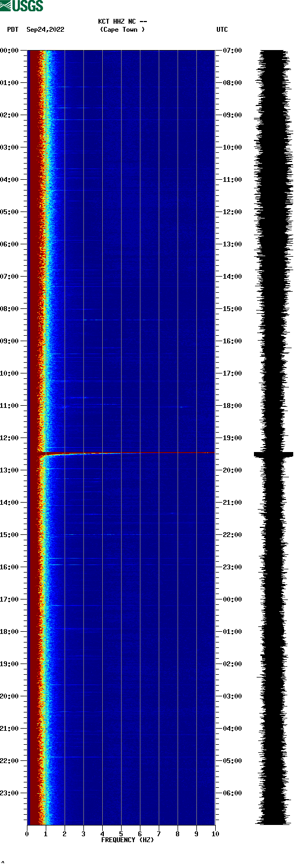Click the 09:00 PDT time label
297x868 pixels.
click(x=9, y=341)
